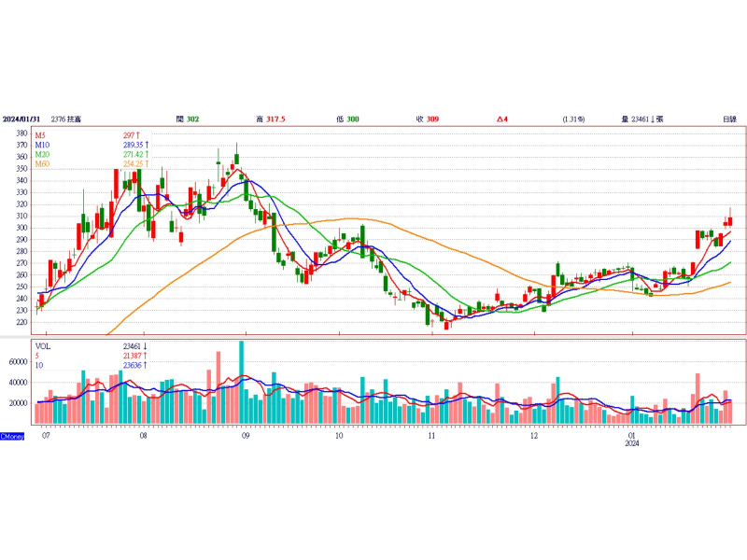Click the 2024/01/31 date label
Viewport: 747px width, 560px height.
(x=22, y=119)
